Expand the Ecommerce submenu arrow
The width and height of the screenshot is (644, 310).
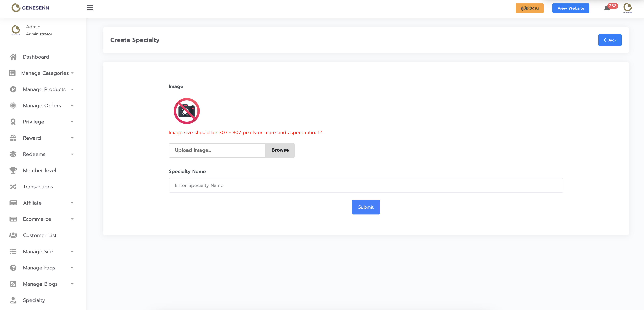pos(72,219)
